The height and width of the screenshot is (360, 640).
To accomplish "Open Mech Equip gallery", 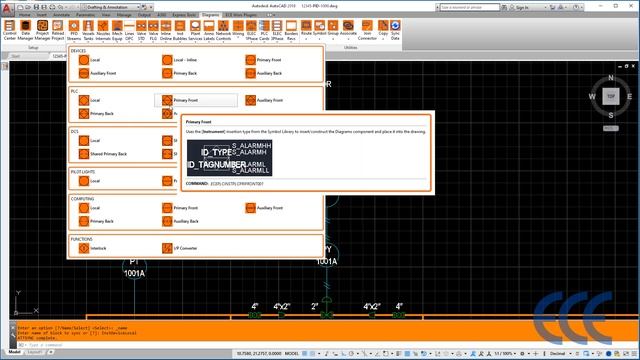I will pyautogui.click(x=117, y=31).
